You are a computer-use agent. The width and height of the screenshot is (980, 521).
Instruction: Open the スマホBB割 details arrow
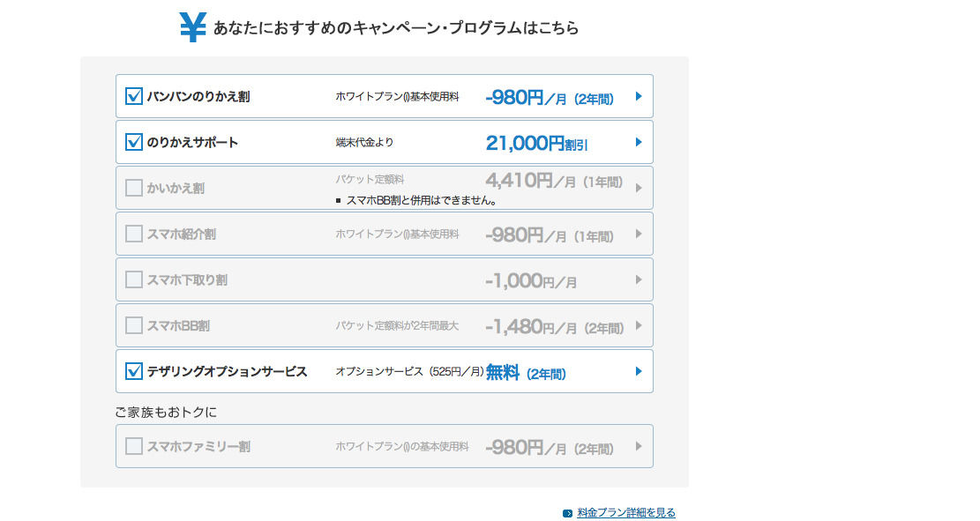[x=639, y=325]
